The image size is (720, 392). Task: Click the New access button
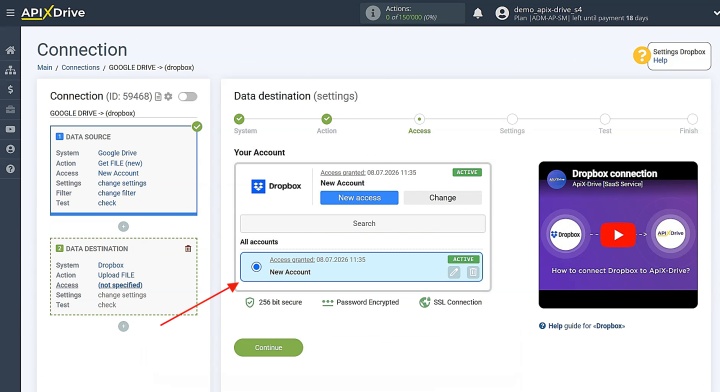[x=359, y=198]
